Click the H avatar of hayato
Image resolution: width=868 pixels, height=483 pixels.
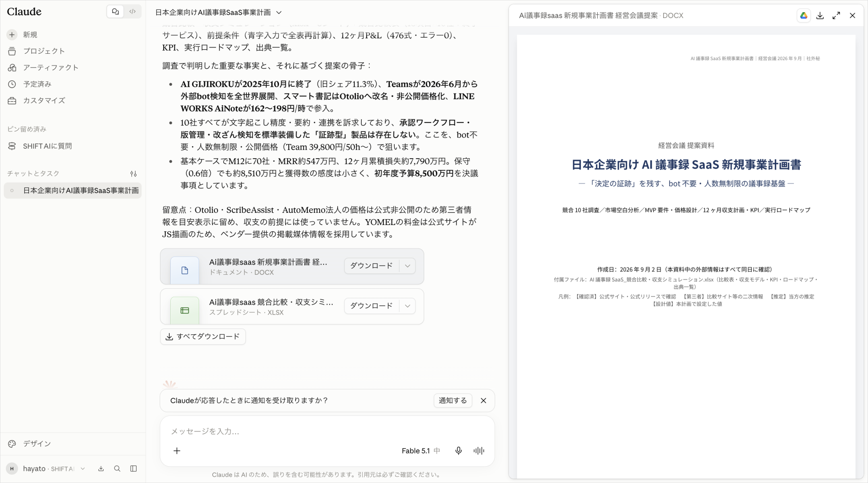point(12,469)
